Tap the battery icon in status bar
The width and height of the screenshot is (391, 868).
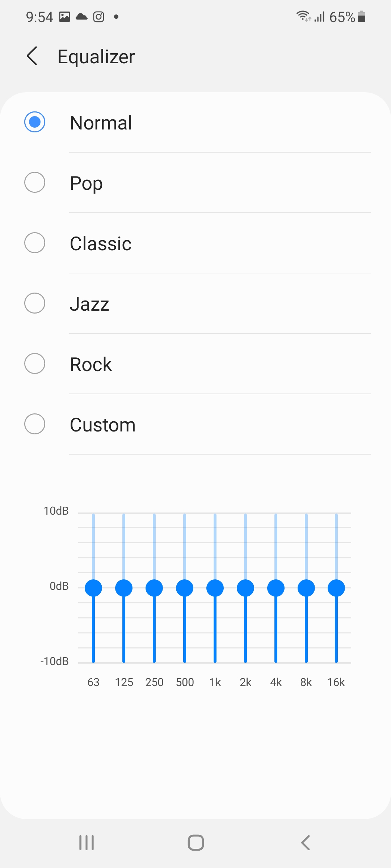pyautogui.click(x=361, y=17)
